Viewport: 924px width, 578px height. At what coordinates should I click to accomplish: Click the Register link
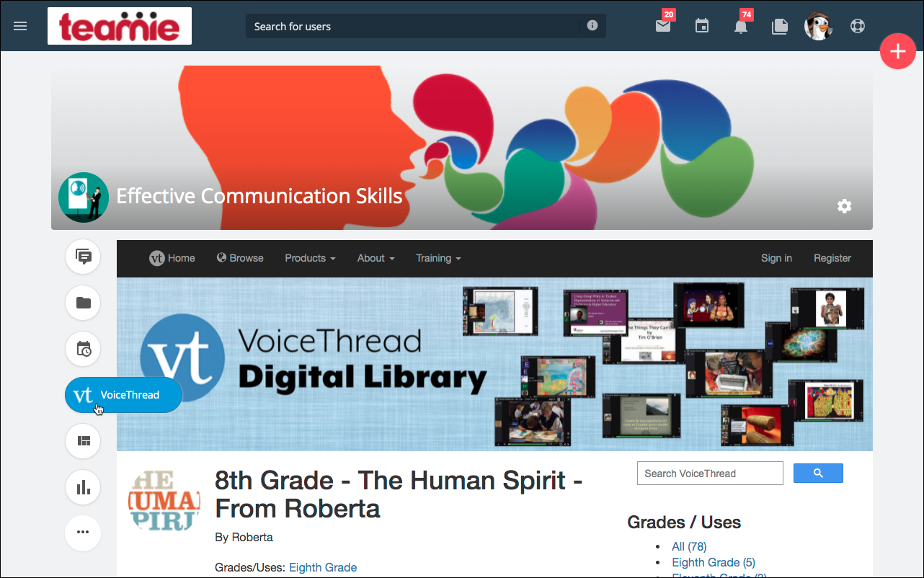[x=832, y=258]
